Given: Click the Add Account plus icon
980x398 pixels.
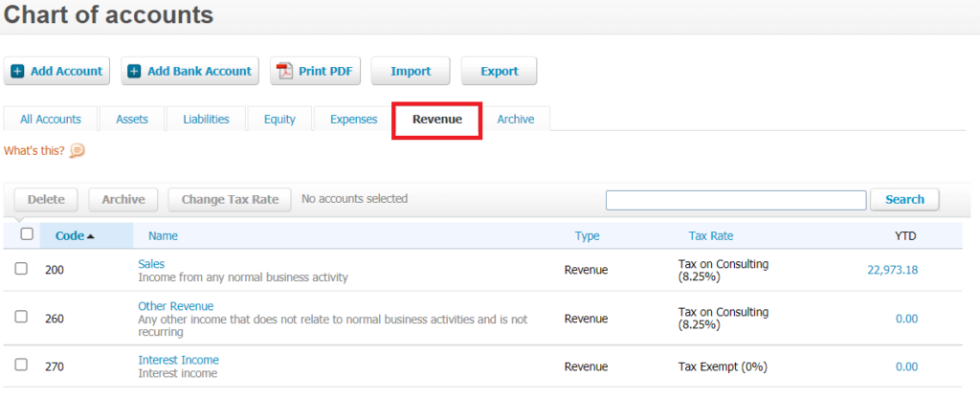Looking at the screenshot, I should tap(18, 72).
